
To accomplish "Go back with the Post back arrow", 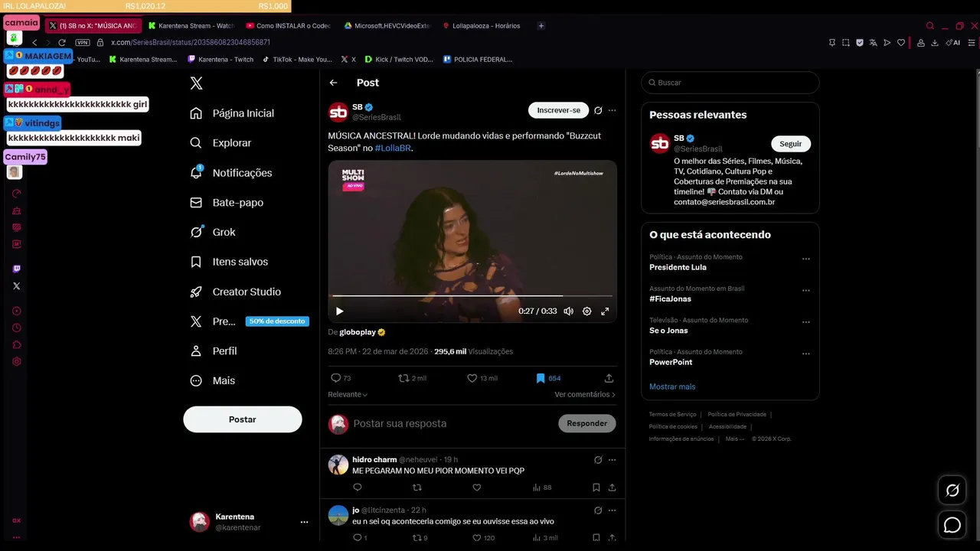I will pos(333,83).
